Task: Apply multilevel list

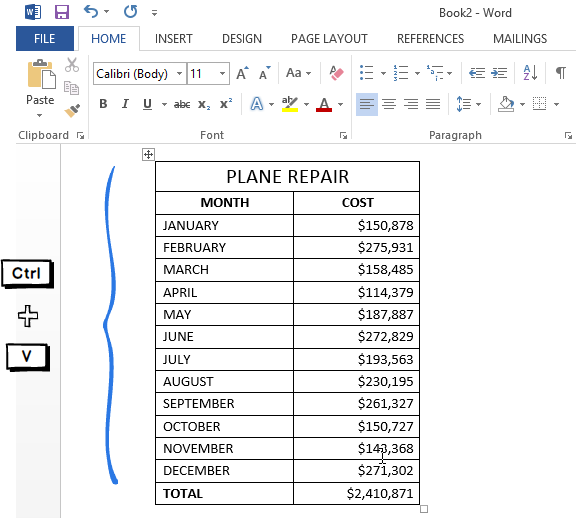Action: [x=435, y=73]
